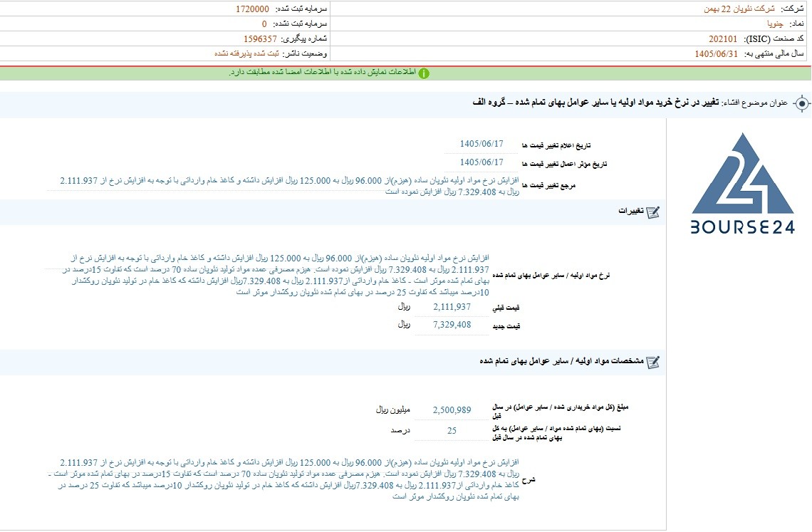Screen dimensions: 812x532
Task: Click the effective price change date field
Action: tap(482, 162)
